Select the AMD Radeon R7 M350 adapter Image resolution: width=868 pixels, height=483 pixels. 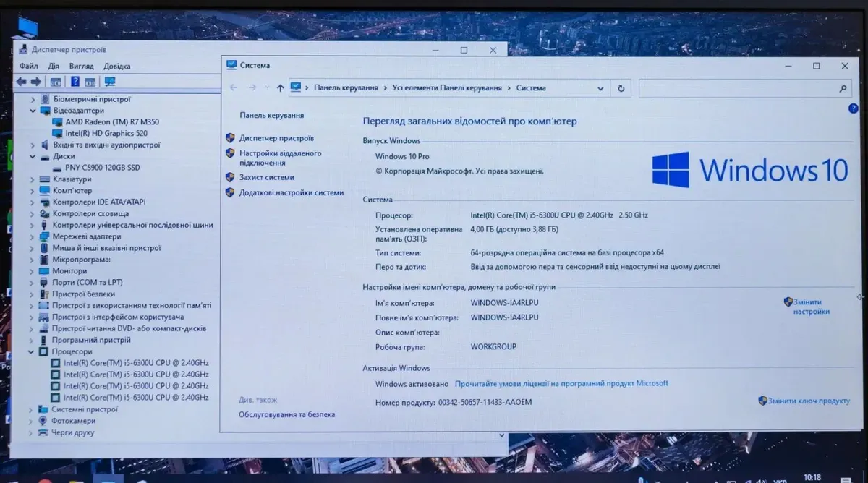tap(112, 122)
